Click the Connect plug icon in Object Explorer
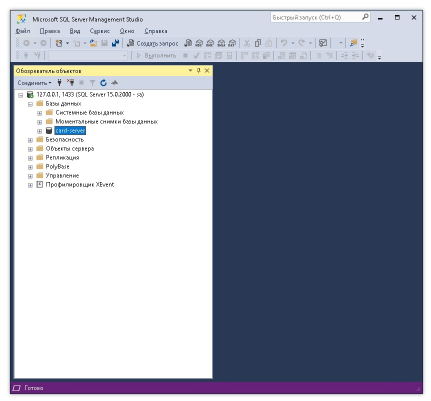431x401 pixels. (x=59, y=83)
